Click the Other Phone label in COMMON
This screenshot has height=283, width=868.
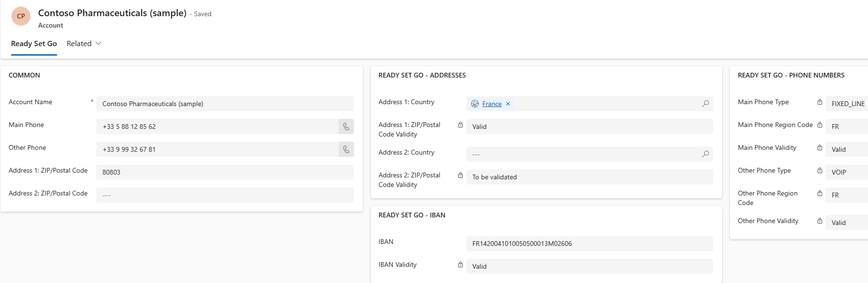(x=27, y=147)
